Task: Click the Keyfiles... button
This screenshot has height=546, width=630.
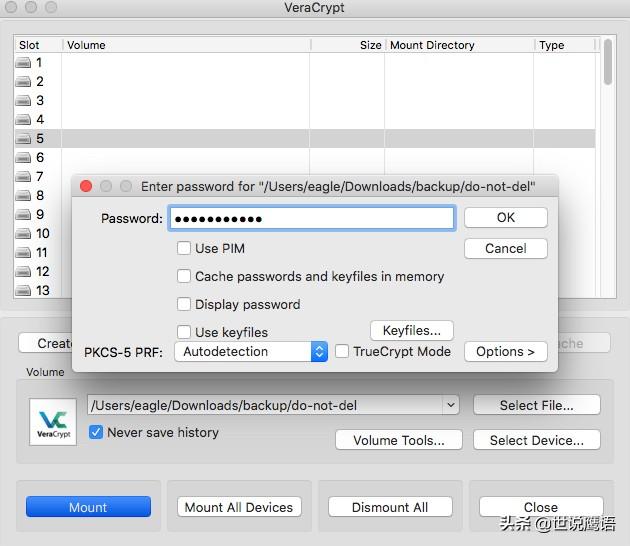Action: (x=412, y=330)
